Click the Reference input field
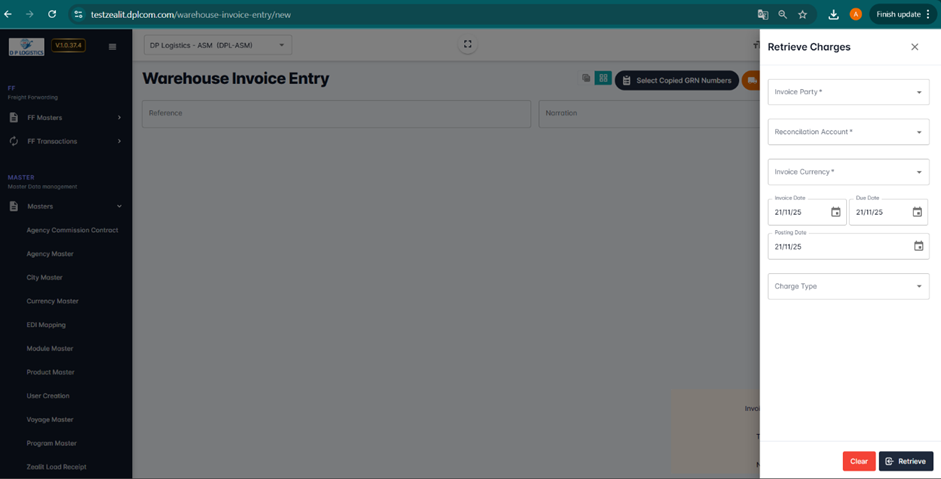941x479 pixels. tap(335, 113)
